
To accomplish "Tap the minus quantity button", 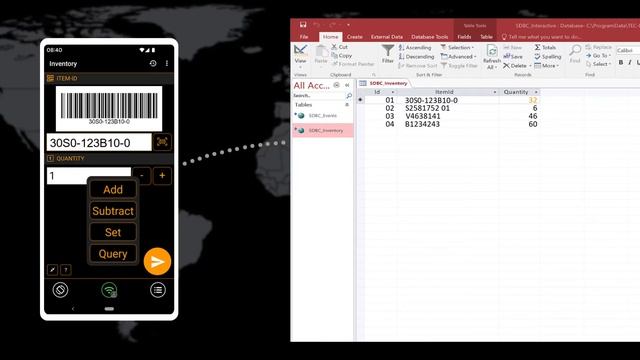I will click(x=142, y=176).
